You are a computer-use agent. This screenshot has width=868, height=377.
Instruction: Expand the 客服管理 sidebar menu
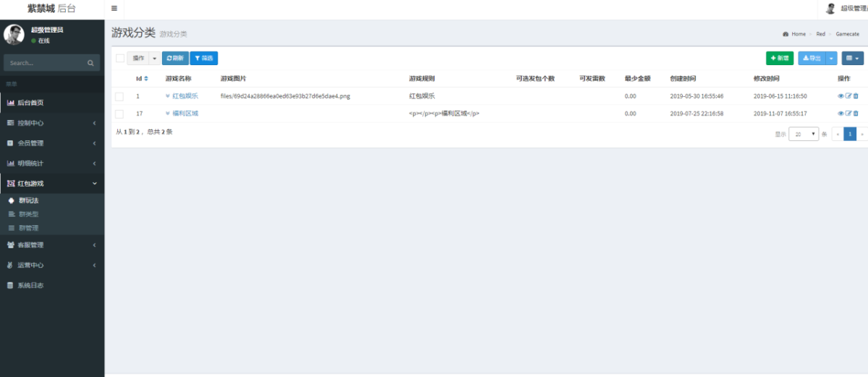(52, 245)
